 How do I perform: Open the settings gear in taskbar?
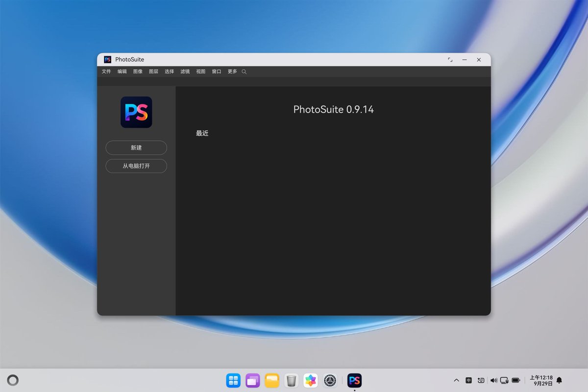click(330, 380)
